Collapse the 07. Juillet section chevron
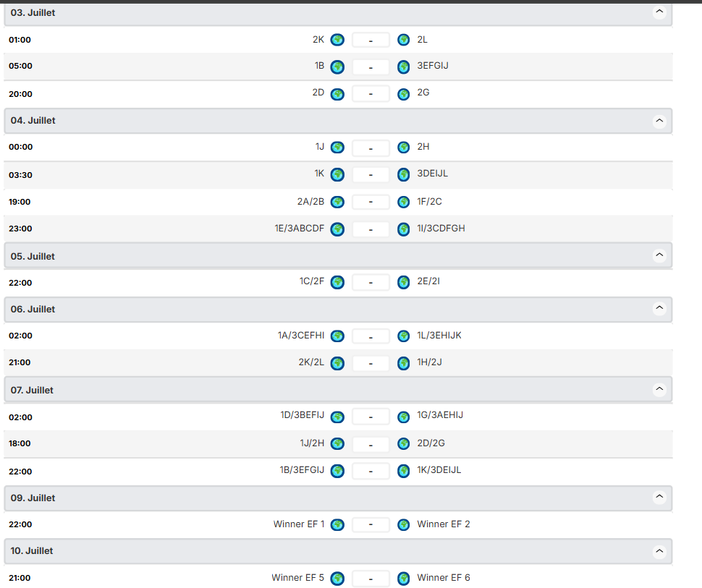Image resolution: width=702 pixels, height=588 pixels. coord(659,390)
